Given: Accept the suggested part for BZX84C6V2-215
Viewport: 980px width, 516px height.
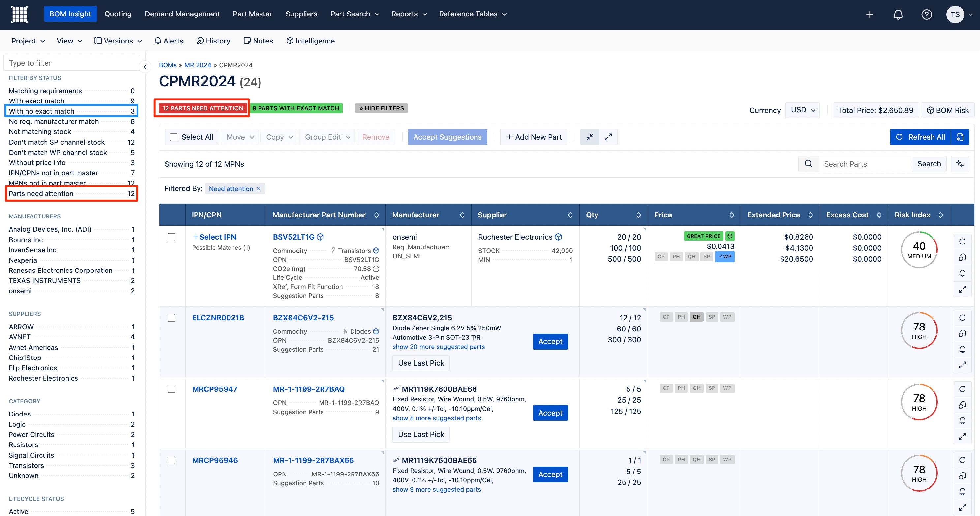Looking at the screenshot, I should [x=550, y=341].
